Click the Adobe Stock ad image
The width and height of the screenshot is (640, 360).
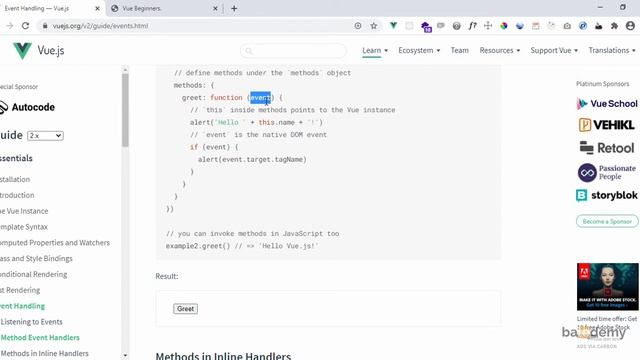(x=607, y=287)
